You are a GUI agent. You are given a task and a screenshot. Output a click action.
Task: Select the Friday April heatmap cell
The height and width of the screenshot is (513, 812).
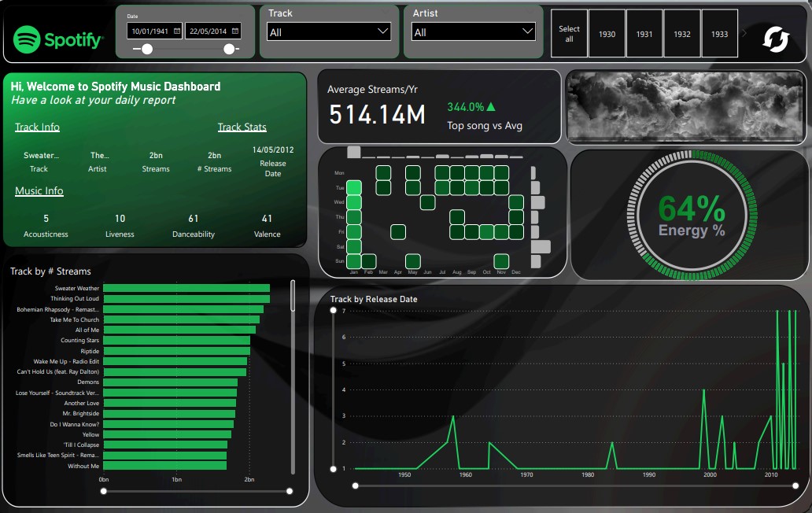tap(397, 232)
